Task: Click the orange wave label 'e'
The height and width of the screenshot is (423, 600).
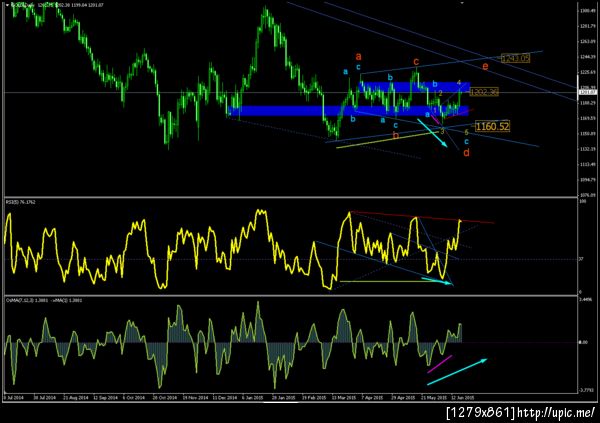Action: point(485,67)
